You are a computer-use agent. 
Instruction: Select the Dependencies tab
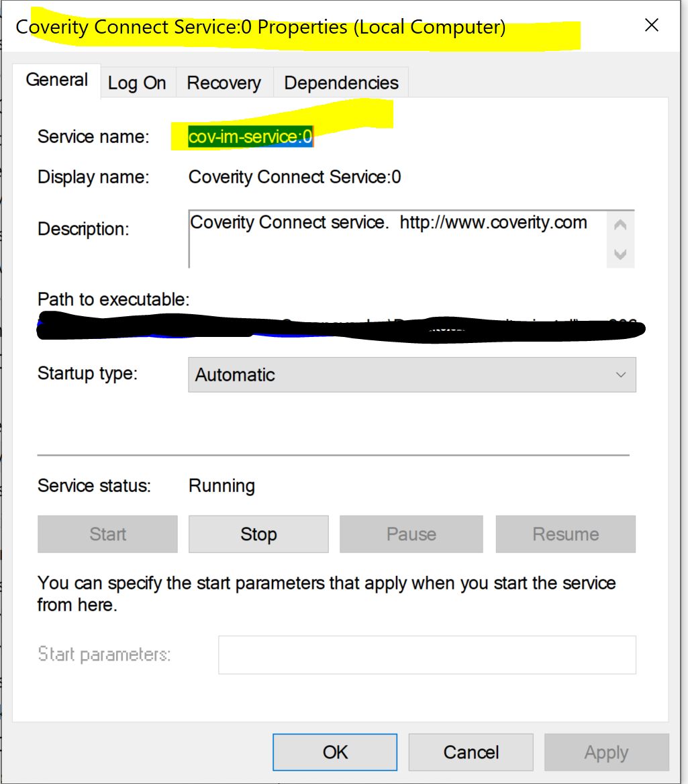point(341,83)
